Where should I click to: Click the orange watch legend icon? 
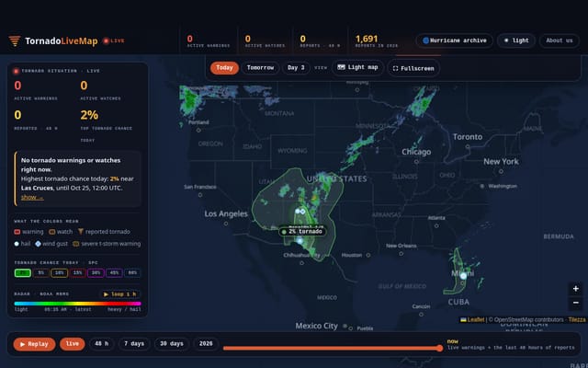pos(52,232)
